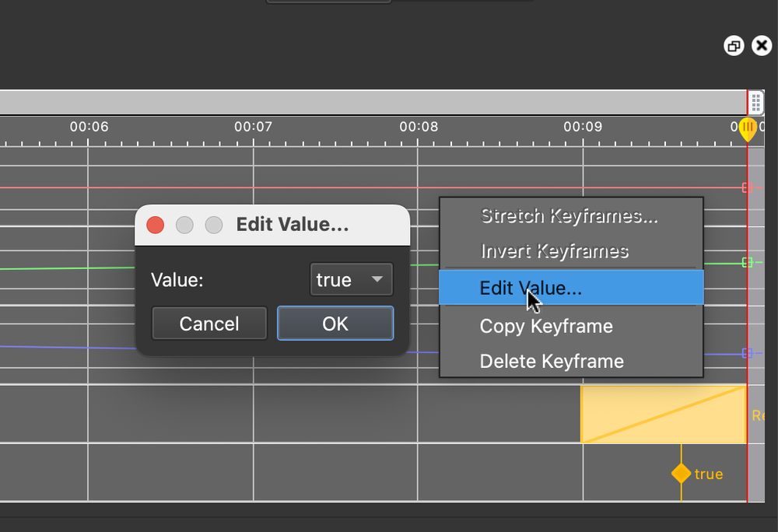The height and width of the screenshot is (532, 778).
Task: Float the timeline panel with the undock icon
Action: (734, 46)
